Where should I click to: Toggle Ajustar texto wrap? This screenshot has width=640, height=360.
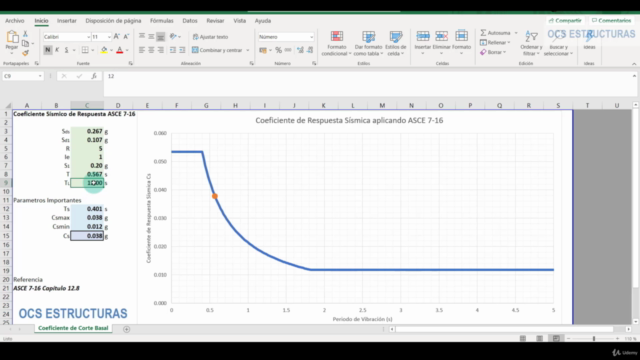pyautogui.click(x=210, y=37)
